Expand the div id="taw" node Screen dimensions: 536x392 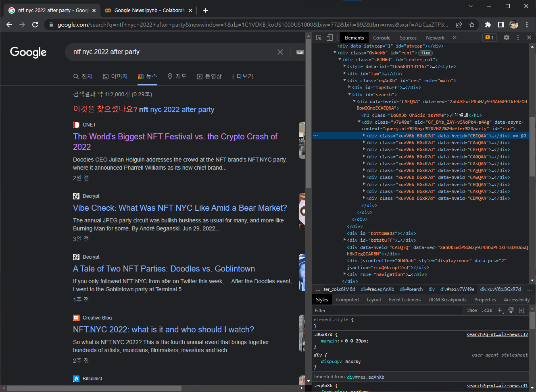344,73
